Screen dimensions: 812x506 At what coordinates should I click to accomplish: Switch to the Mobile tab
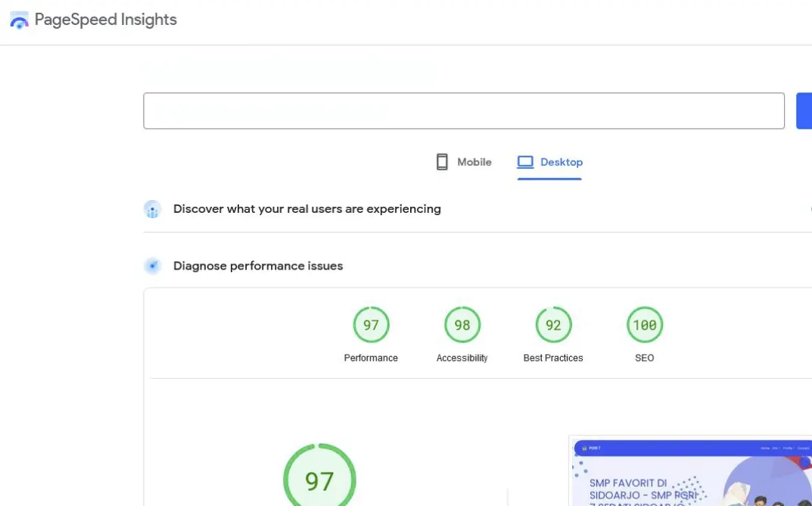[463, 162]
